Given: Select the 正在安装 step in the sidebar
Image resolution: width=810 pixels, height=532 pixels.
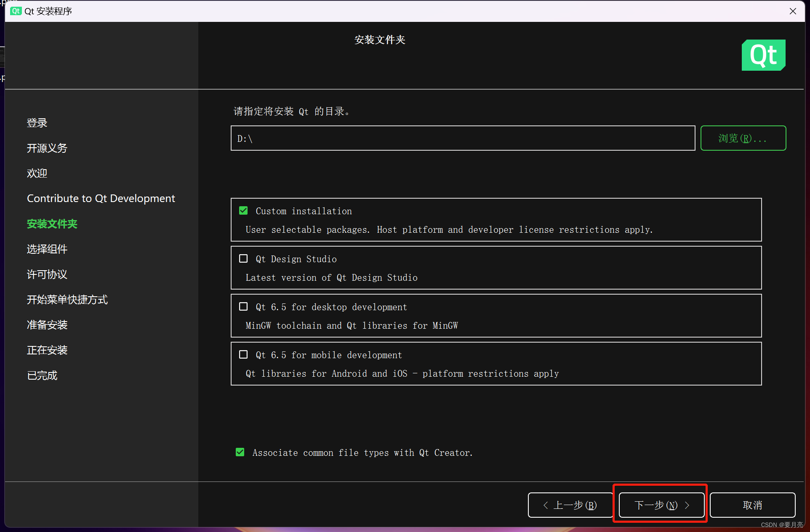Looking at the screenshot, I should point(47,350).
